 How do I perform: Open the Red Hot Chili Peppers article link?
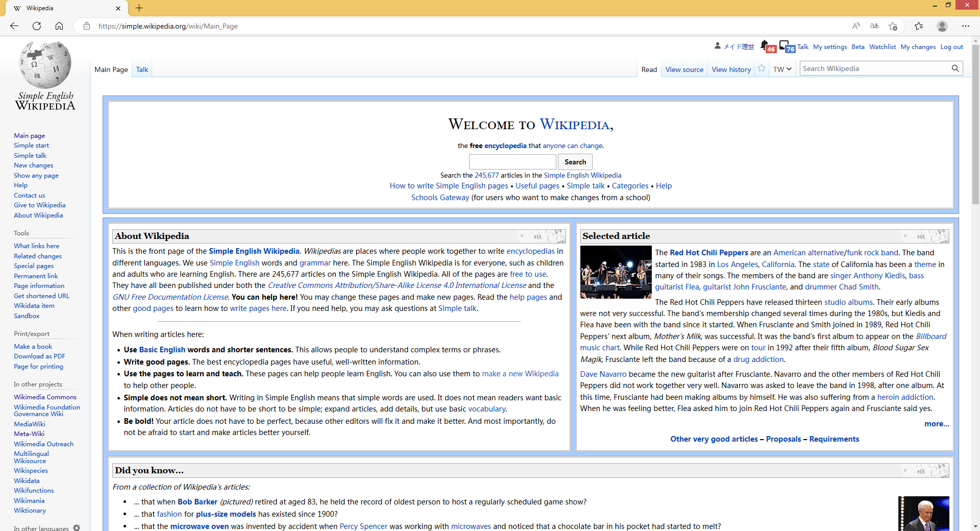coord(709,253)
